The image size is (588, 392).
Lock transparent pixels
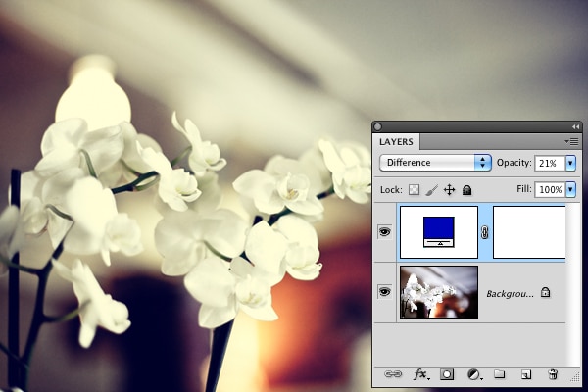pos(414,190)
